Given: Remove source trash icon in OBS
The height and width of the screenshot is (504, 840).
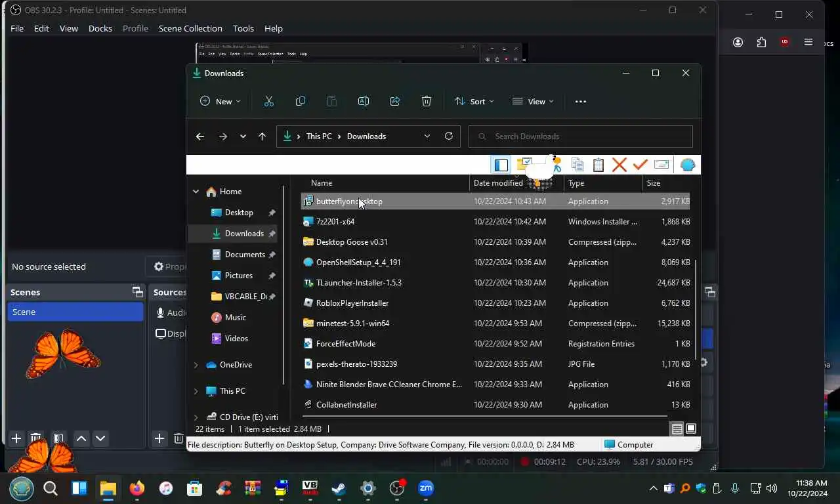Looking at the screenshot, I should click(x=178, y=438).
